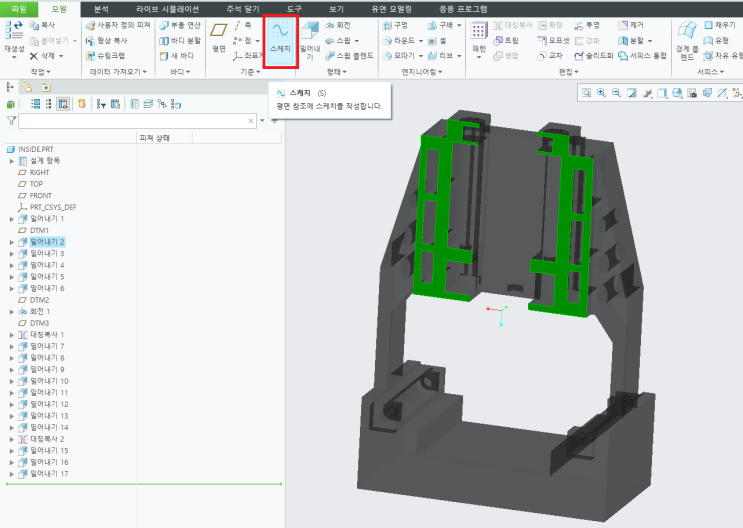Toggle the green solid display icon
This screenshot has height=528, width=743.
[x=10, y=104]
